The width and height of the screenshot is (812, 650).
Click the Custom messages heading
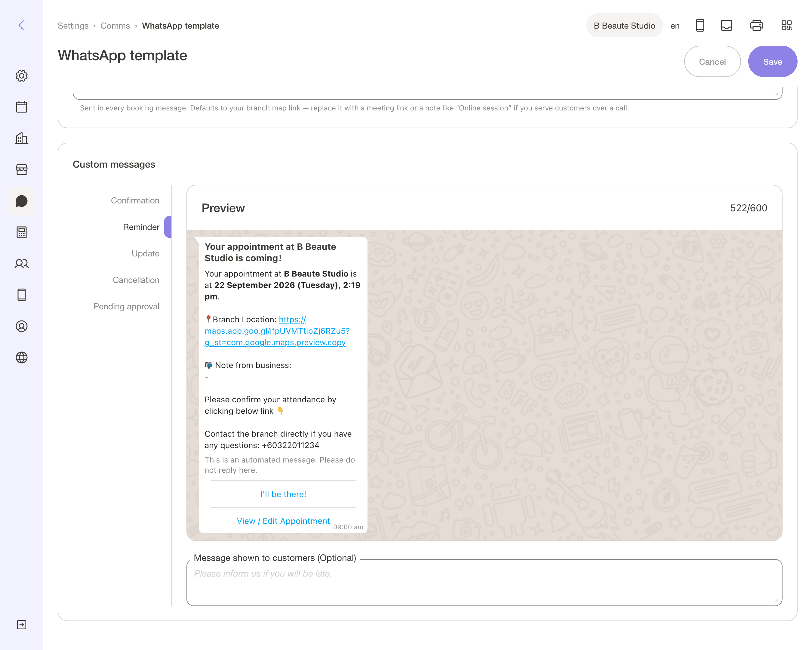(x=114, y=164)
